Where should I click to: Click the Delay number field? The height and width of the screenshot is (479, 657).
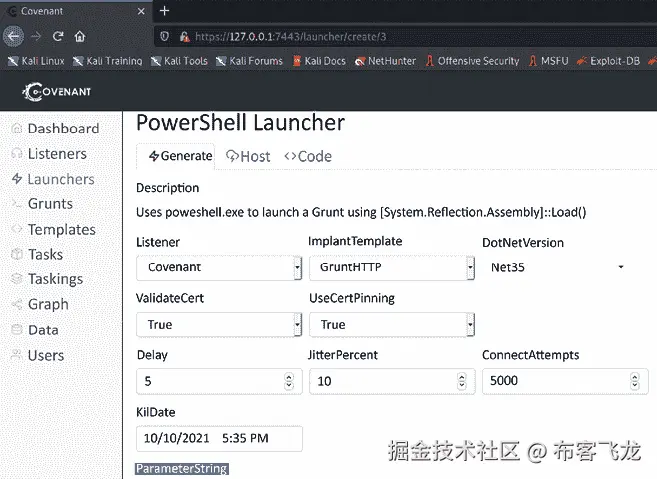[219, 381]
